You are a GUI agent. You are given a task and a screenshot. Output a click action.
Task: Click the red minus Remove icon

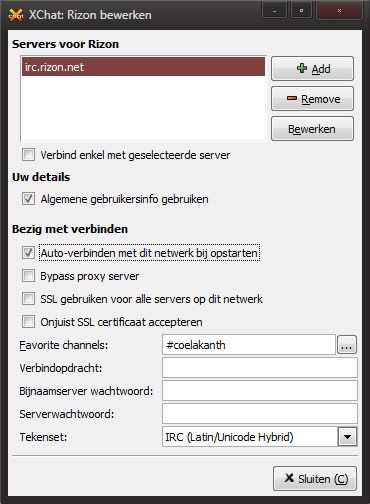292,98
